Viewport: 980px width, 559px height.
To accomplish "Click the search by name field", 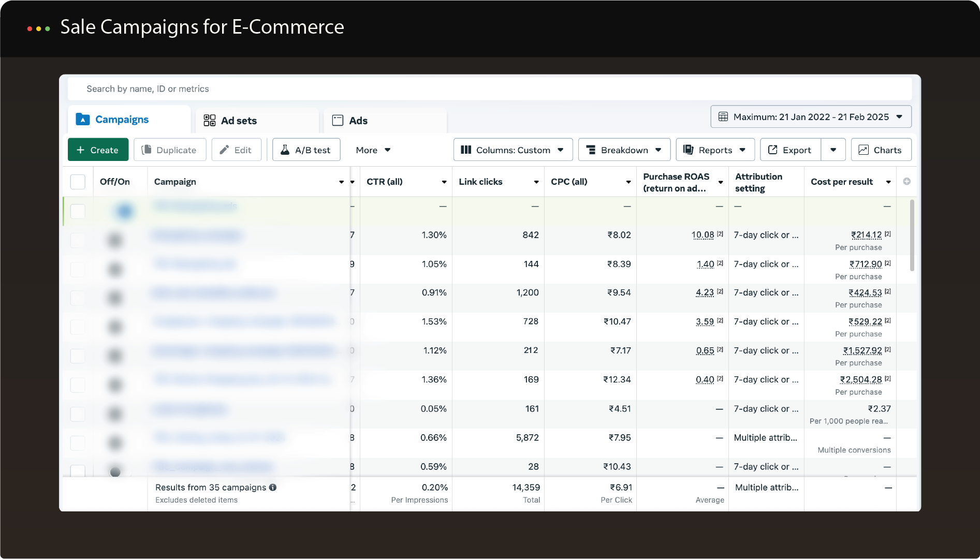I will click(490, 89).
